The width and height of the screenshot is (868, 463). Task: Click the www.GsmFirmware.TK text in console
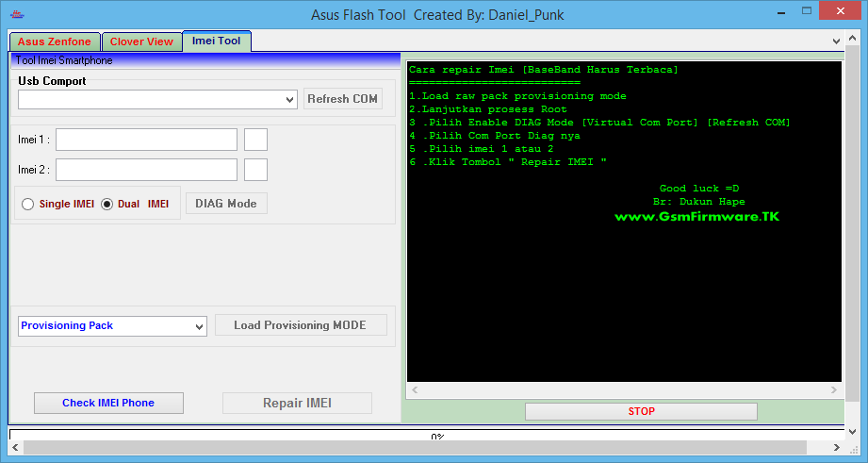click(697, 217)
